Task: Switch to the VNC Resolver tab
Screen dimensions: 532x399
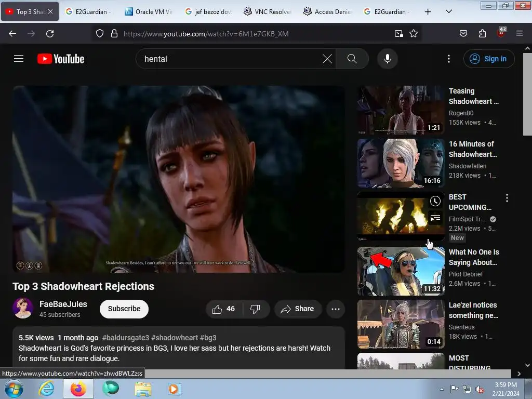Action: click(268, 11)
